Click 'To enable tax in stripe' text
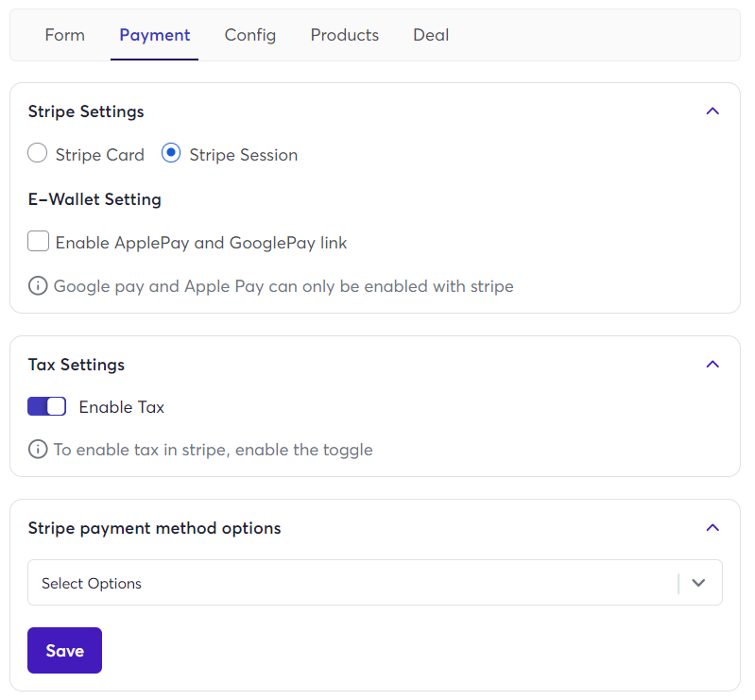The width and height of the screenshot is (755, 700). coord(213,450)
